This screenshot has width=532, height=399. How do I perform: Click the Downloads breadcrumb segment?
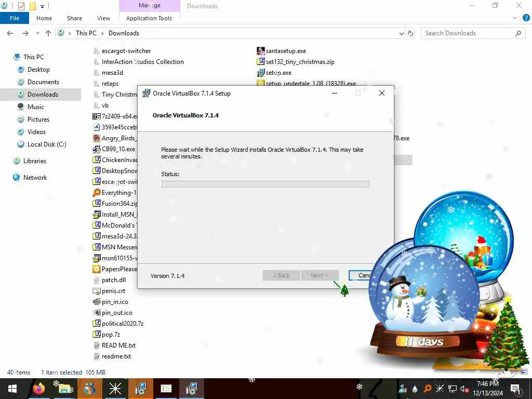[x=124, y=33]
